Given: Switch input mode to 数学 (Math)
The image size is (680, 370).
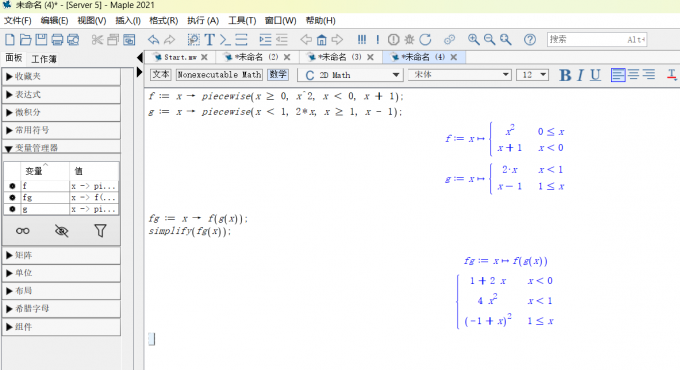Looking at the screenshot, I should click(278, 75).
